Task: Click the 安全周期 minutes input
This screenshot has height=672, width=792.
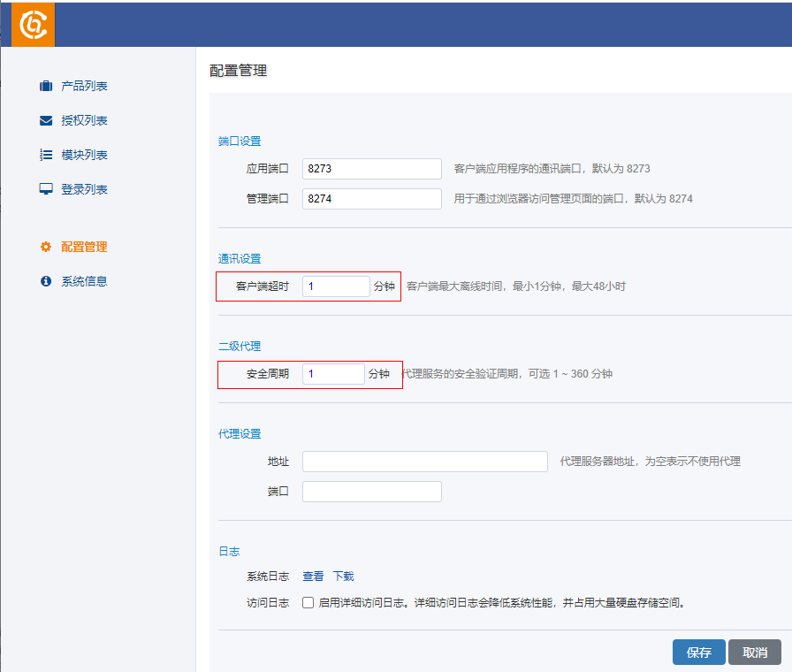Action: pos(333,374)
